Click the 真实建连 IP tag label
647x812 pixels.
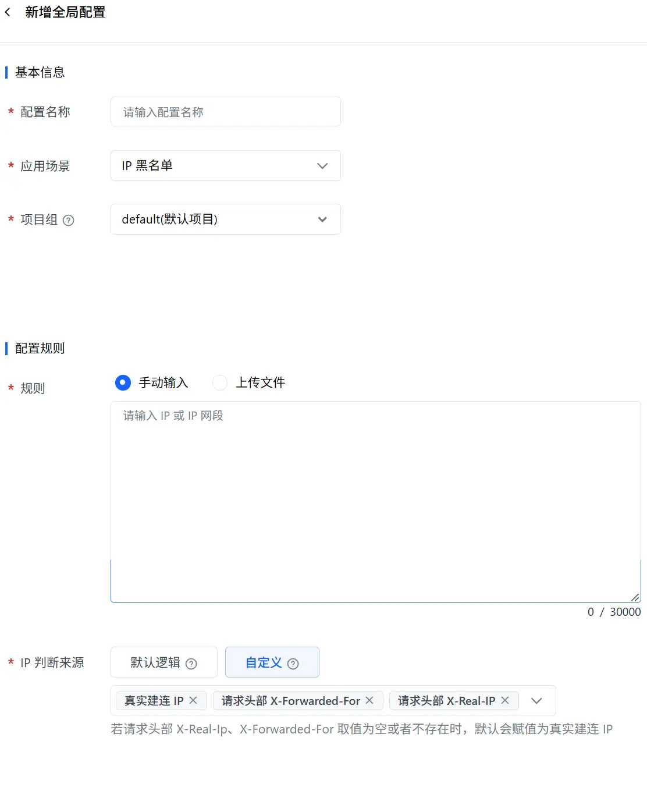click(154, 701)
